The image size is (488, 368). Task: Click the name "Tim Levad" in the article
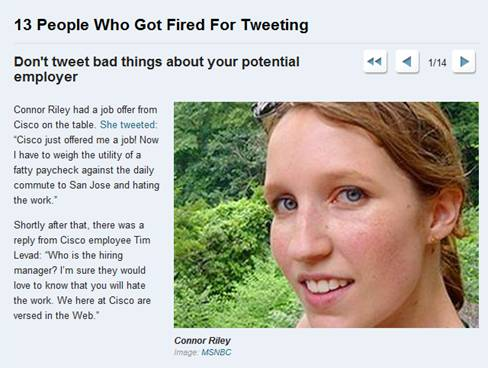pos(82,248)
